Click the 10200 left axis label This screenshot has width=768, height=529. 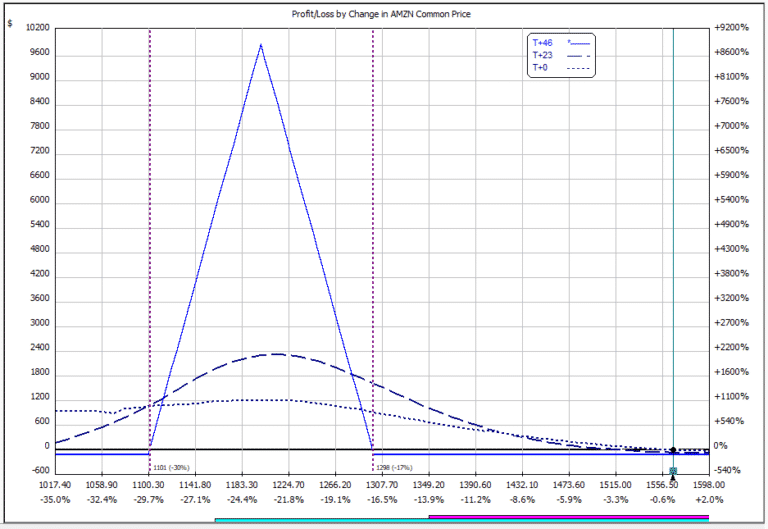[38, 27]
